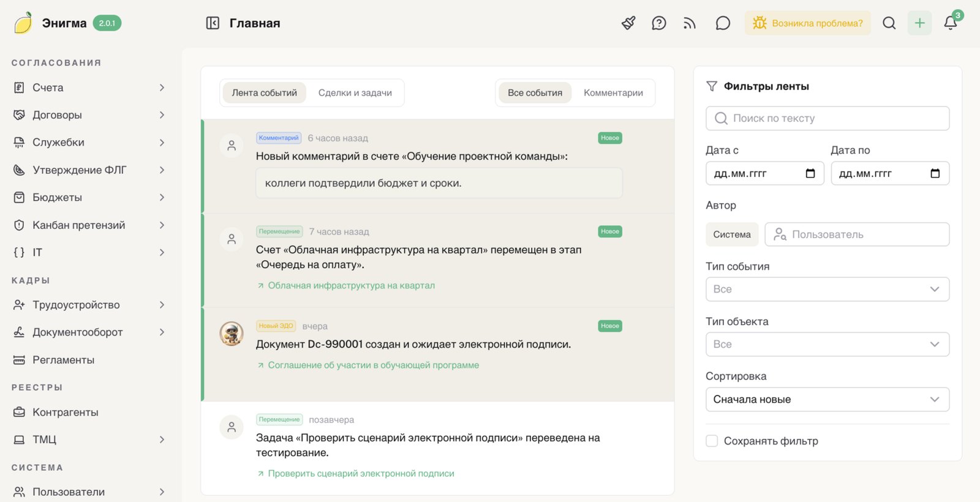The width and height of the screenshot is (980, 502).
Task: Click the Дата с date field
Action: (765, 173)
